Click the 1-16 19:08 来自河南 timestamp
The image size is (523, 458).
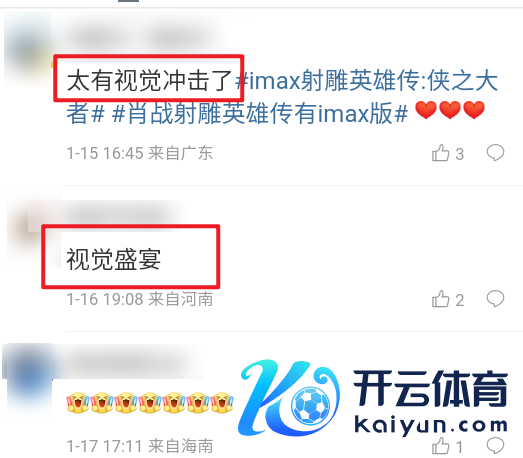pyautogui.click(x=140, y=299)
